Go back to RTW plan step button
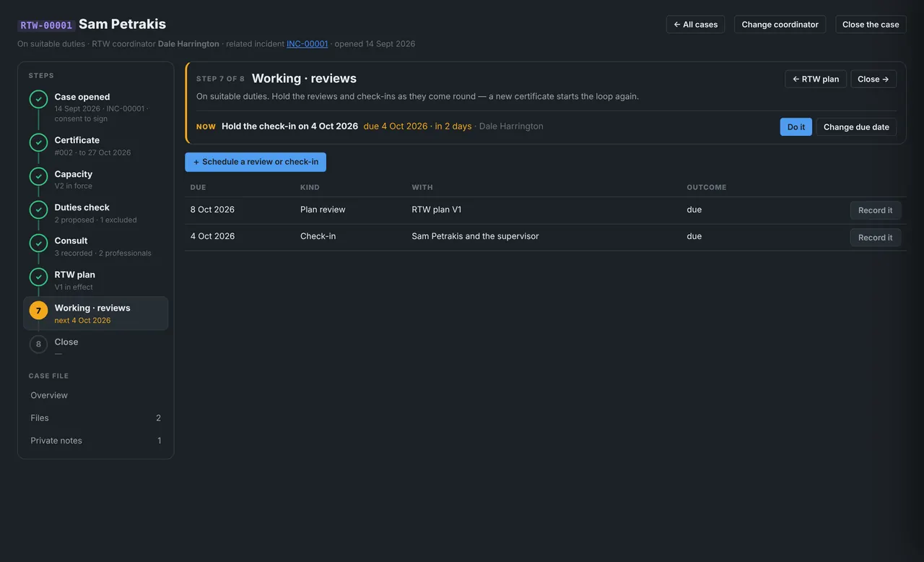This screenshot has height=562, width=924. tap(816, 79)
